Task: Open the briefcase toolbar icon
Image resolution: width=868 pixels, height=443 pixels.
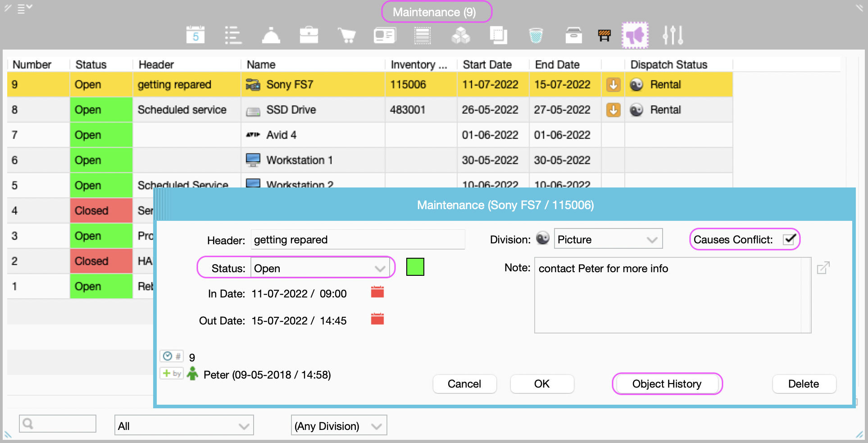Action: pos(309,35)
